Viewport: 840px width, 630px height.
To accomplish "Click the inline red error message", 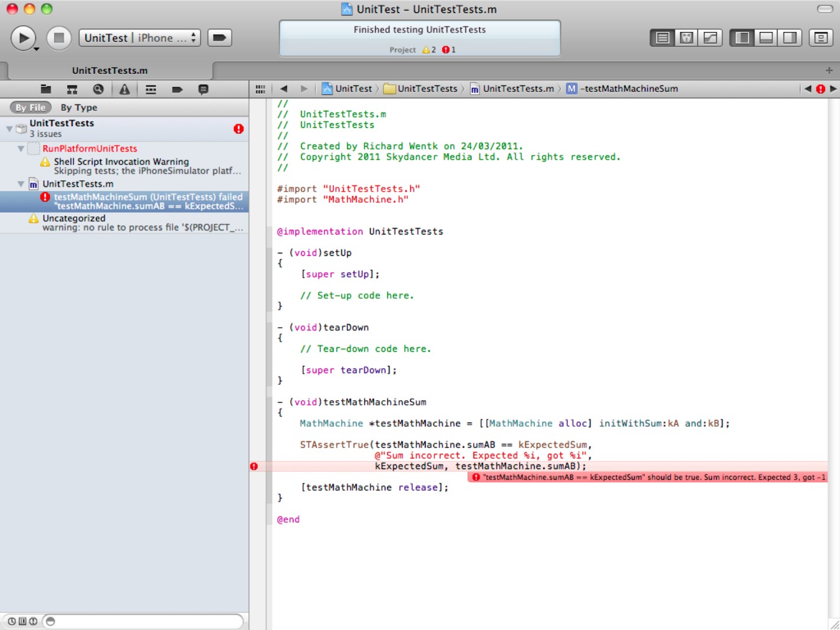I will (x=648, y=477).
